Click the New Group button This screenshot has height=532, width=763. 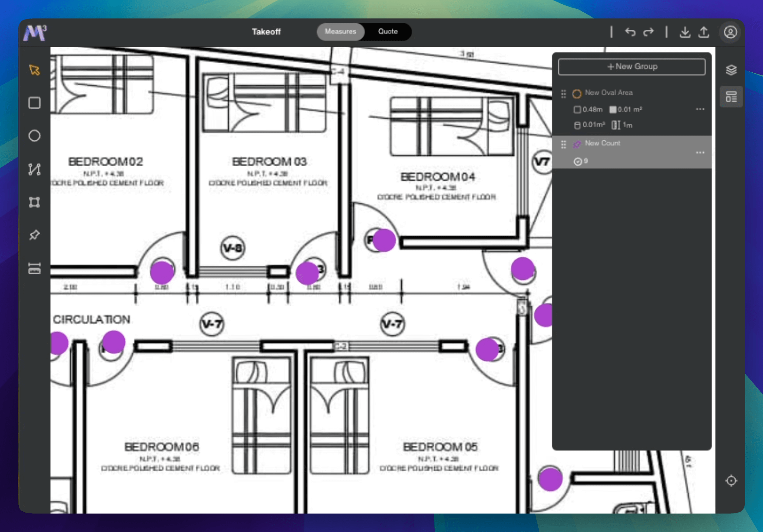pyautogui.click(x=631, y=67)
